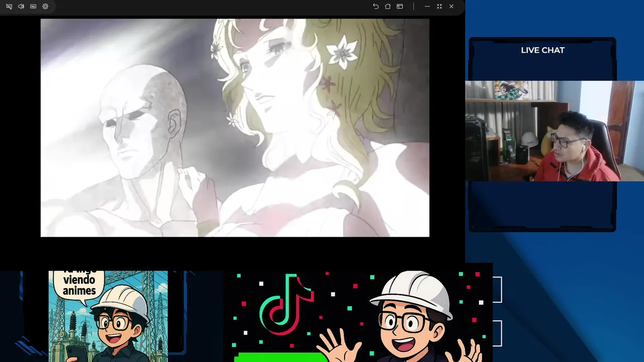Minimize the mirrored player window
This screenshot has height=362, width=644.
point(427,7)
